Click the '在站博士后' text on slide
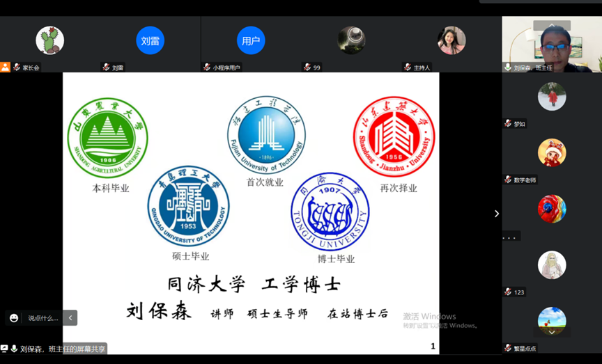 click(x=358, y=314)
